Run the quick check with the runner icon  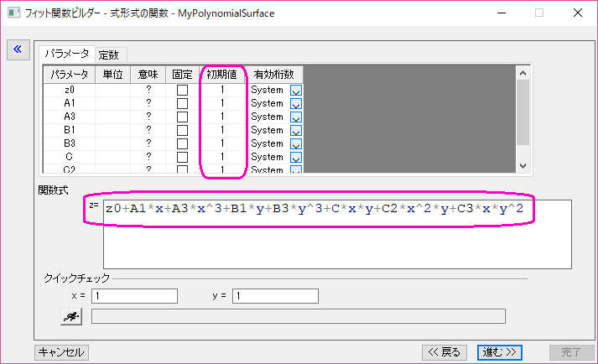(71, 317)
